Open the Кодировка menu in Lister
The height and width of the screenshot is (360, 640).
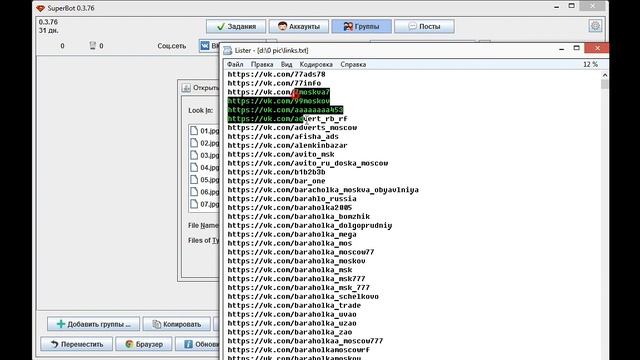pos(316,64)
